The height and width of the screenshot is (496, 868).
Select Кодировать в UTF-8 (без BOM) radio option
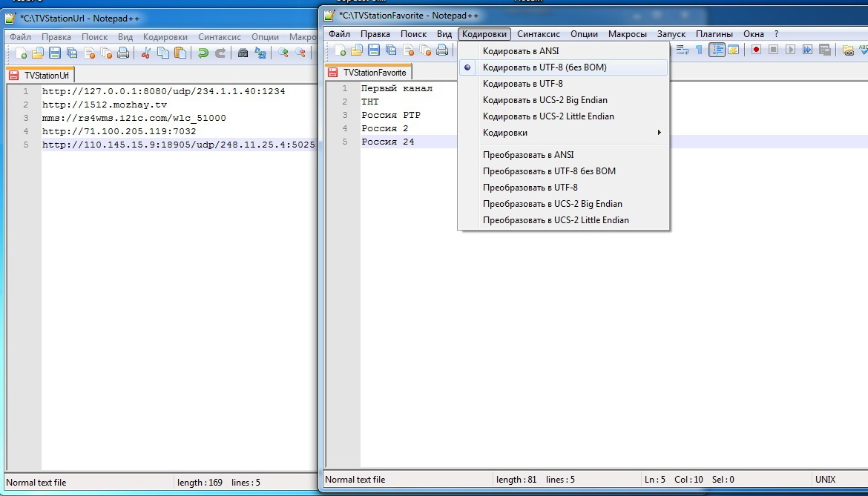564,67
